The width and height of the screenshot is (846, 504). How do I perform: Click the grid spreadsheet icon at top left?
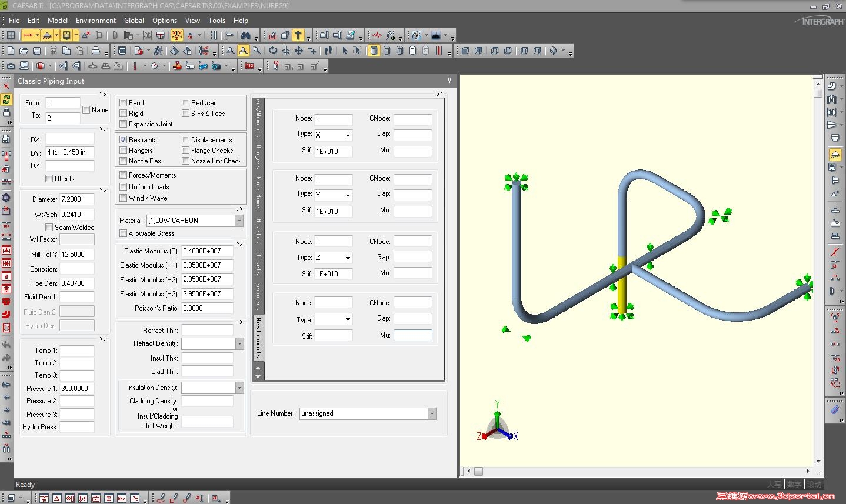(11, 36)
